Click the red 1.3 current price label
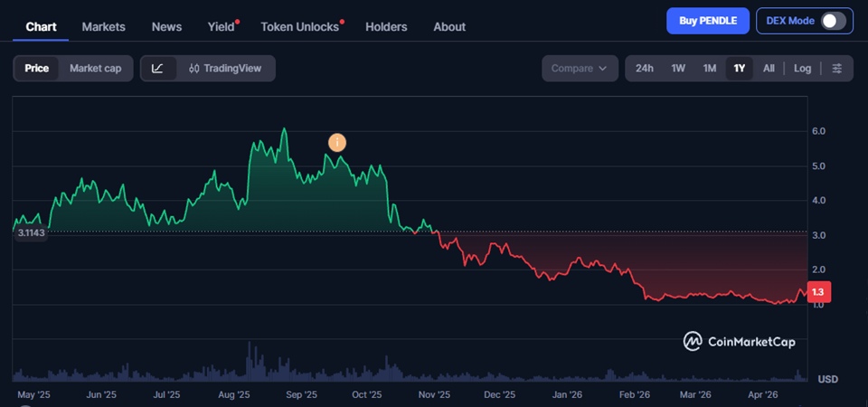The height and width of the screenshot is (407, 868). point(817,292)
